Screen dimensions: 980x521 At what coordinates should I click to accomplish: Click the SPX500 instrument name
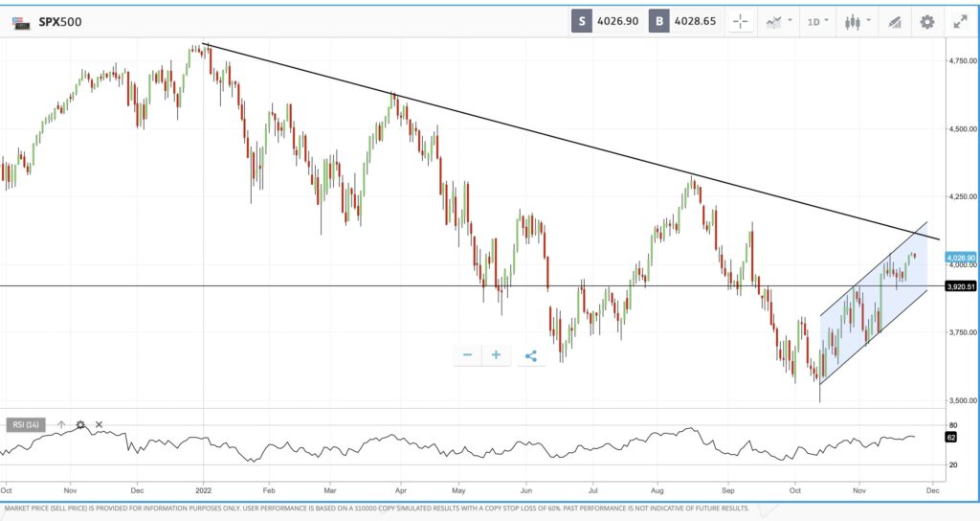click(x=59, y=21)
